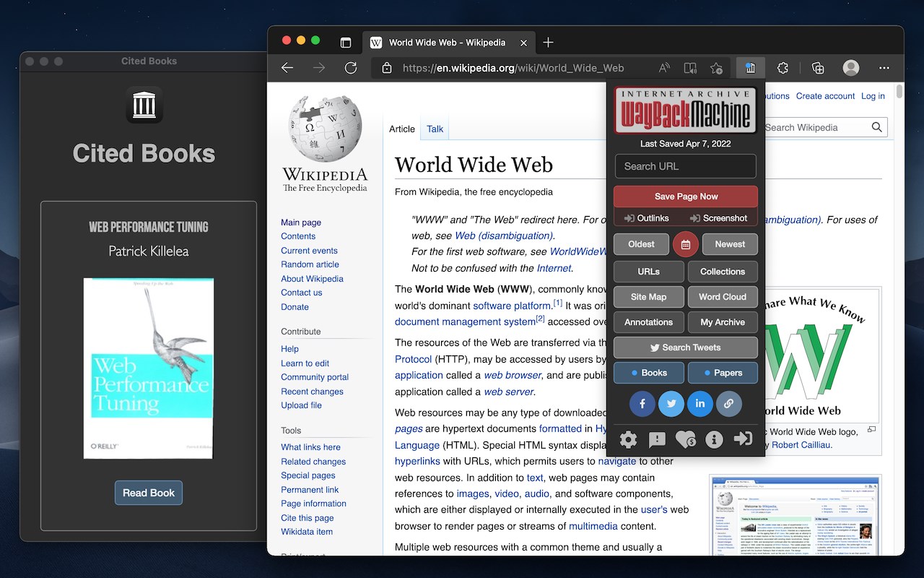924x578 pixels.
Task: Open the Main page sidebar link
Action: pos(301,223)
